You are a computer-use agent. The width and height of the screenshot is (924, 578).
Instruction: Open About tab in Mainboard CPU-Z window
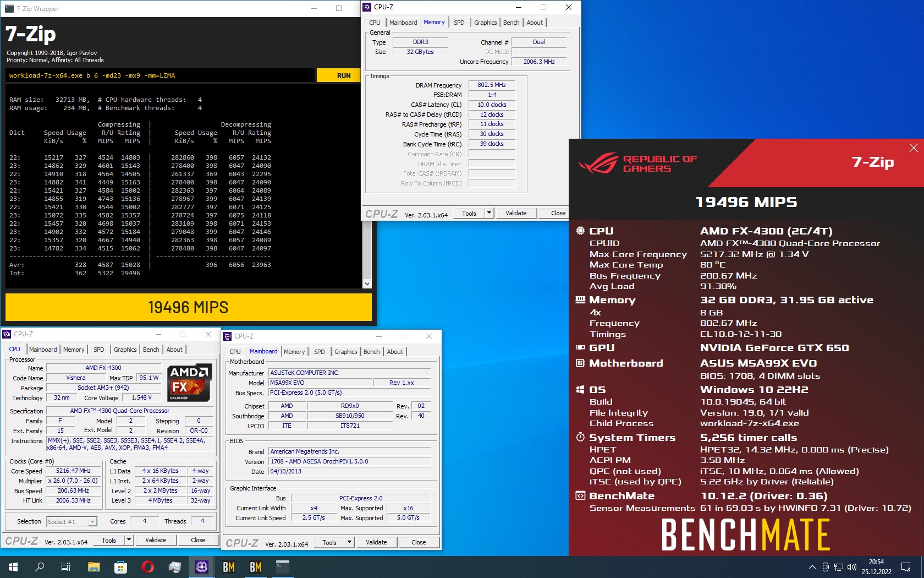pos(395,352)
